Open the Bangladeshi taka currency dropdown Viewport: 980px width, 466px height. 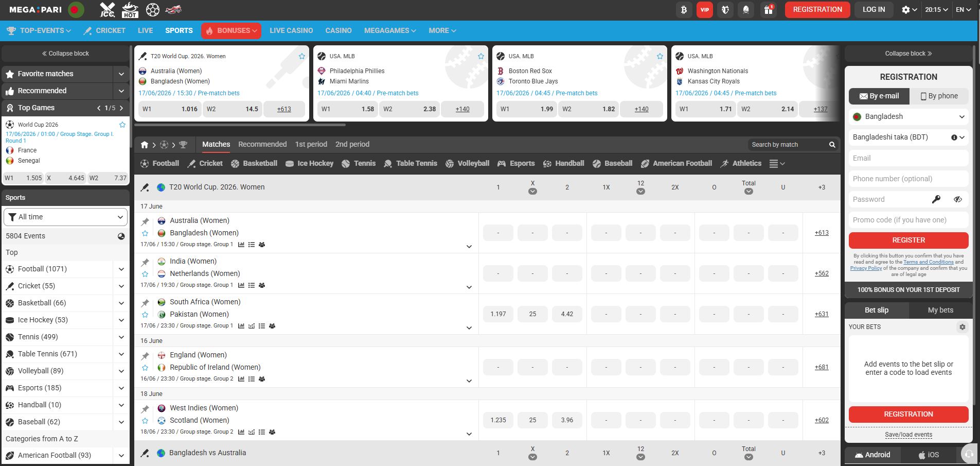pyautogui.click(x=908, y=137)
